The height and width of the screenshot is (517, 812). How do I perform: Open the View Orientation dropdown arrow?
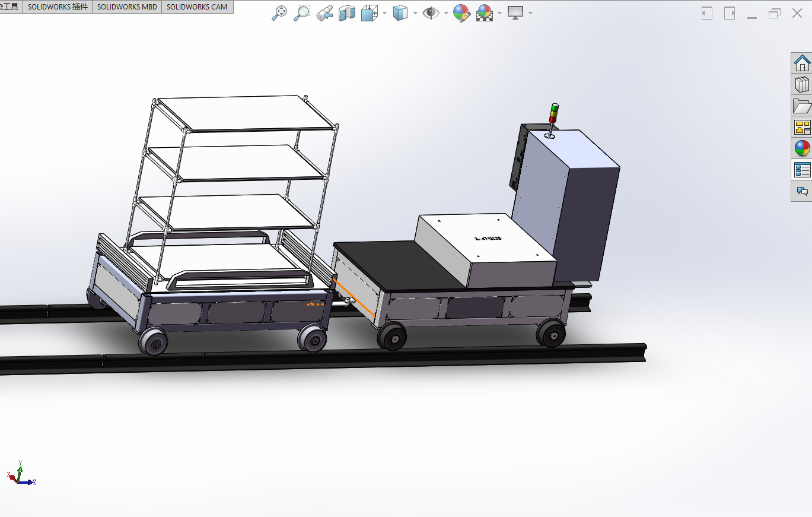(385, 13)
